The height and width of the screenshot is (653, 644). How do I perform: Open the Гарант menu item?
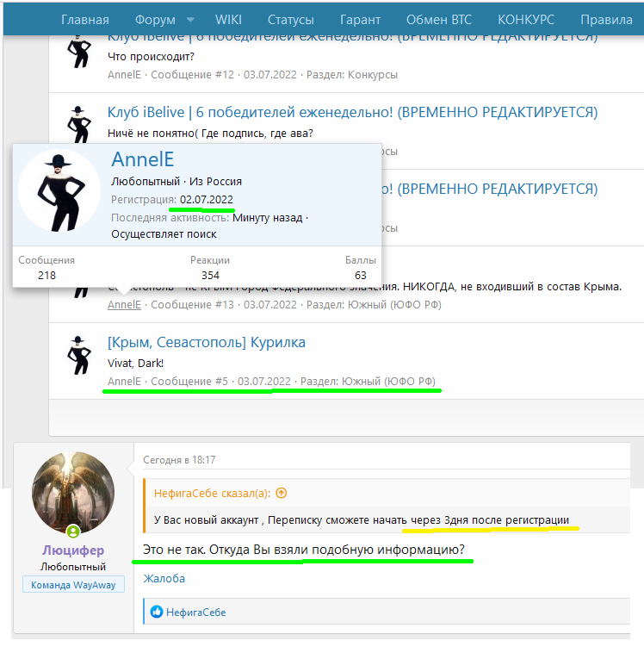(x=360, y=20)
